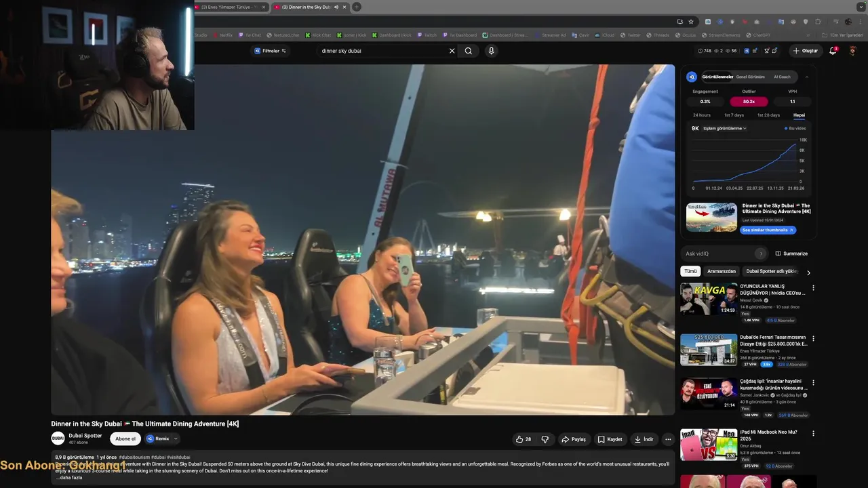Open options menu for Çağdaş Işıl video

813,382
